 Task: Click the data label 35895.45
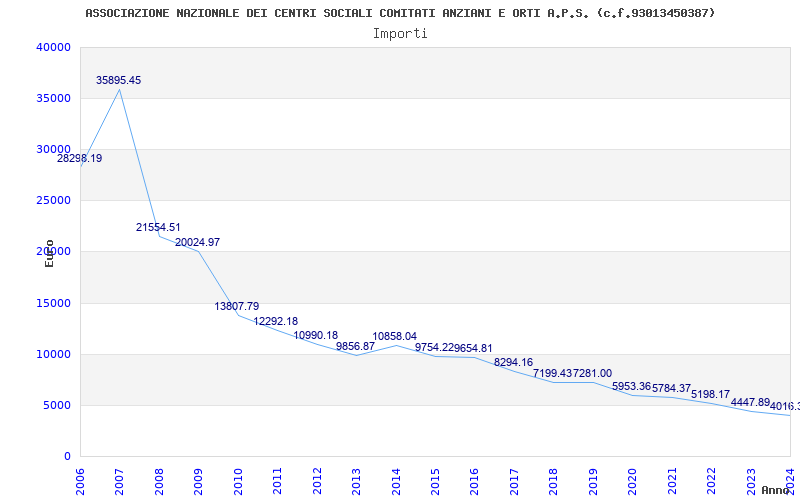click(x=118, y=80)
